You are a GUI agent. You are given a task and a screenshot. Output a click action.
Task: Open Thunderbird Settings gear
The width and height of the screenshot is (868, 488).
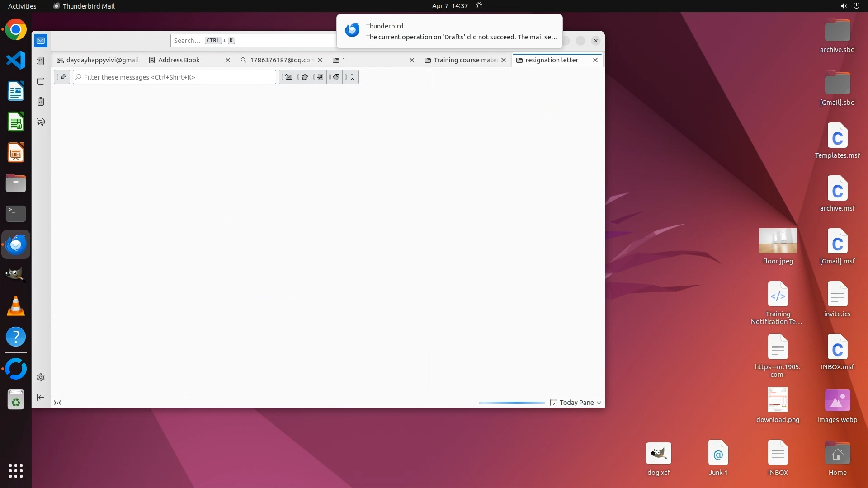[x=41, y=377]
